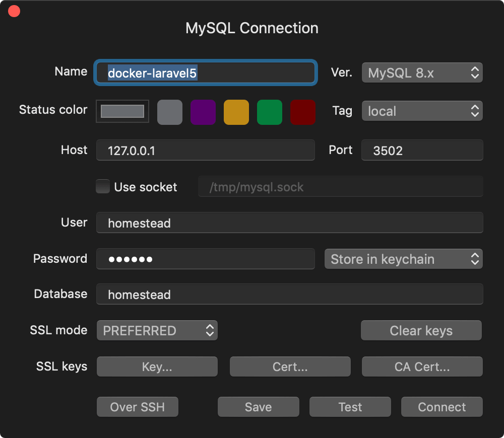This screenshot has width=504, height=438.
Task: Expand the Tag dropdown set to local
Action: click(422, 111)
